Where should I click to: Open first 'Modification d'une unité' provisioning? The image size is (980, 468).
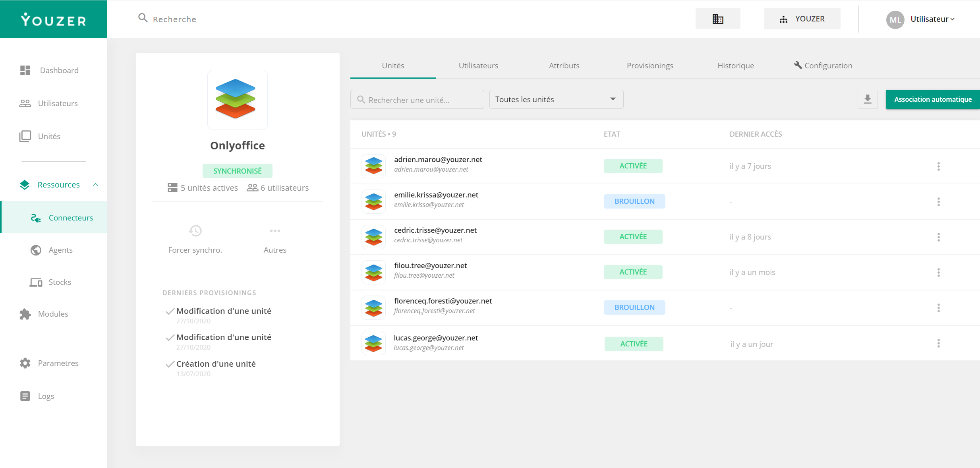(224, 311)
